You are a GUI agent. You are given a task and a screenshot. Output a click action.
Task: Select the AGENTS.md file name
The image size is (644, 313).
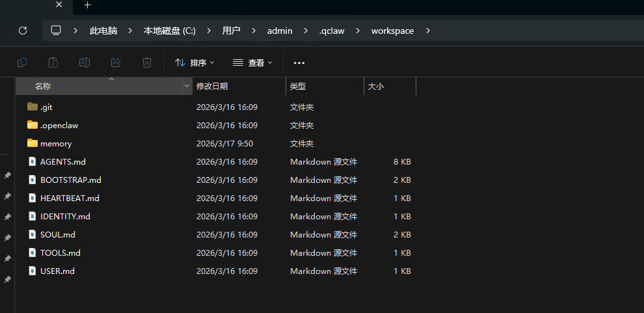coord(63,162)
